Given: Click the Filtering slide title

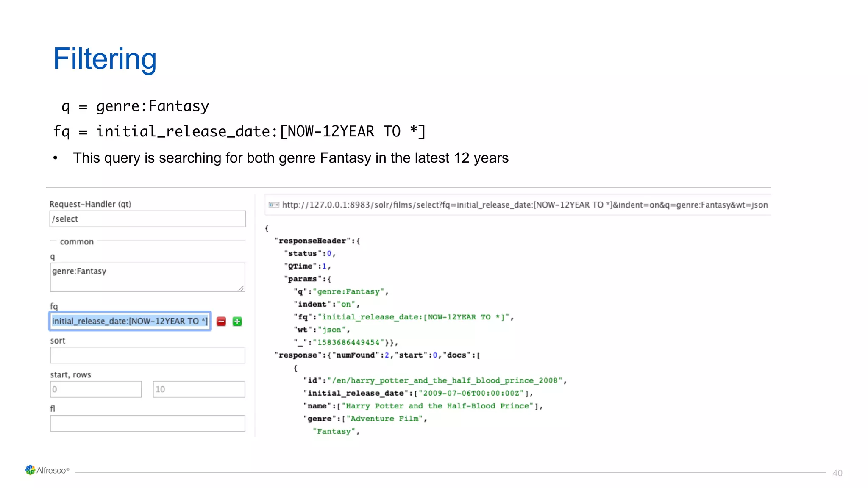Looking at the screenshot, I should coord(105,59).
